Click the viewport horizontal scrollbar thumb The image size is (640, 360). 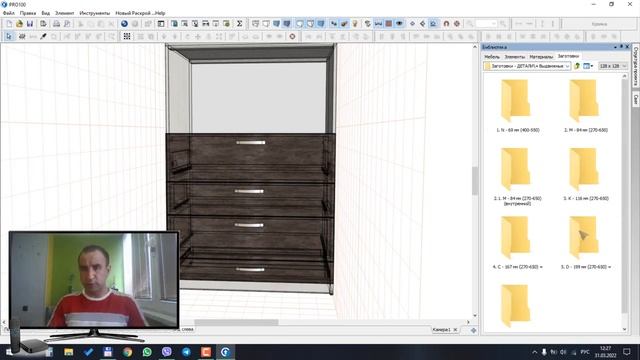pyautogui.click(x=236, y=322)
